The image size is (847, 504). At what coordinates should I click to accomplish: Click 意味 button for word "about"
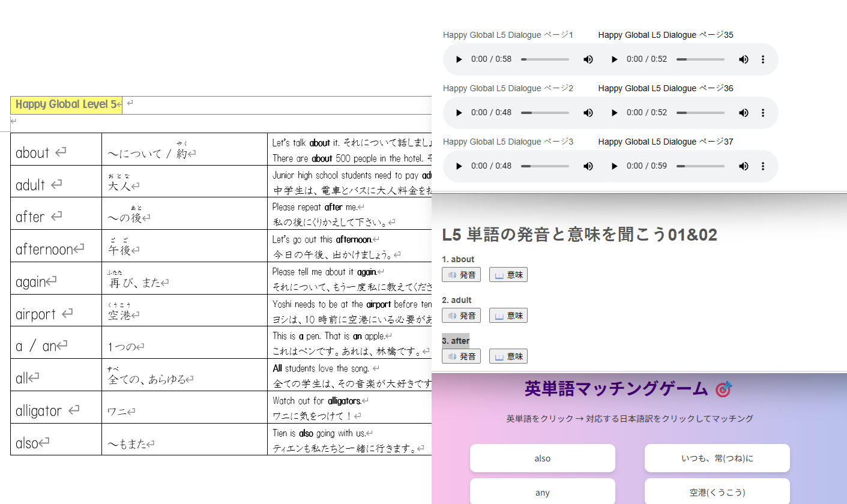tap(508, 275)
